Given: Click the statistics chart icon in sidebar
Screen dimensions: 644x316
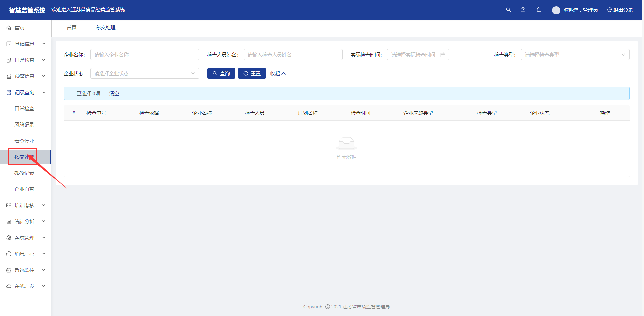Looking at the screenshot, I should (x=9, y=222).
